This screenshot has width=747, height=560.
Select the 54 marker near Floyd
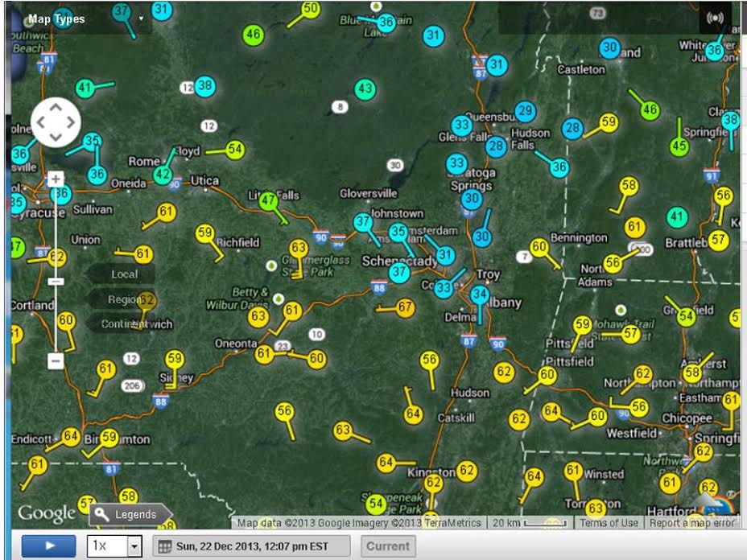click(x=235, y=150)
